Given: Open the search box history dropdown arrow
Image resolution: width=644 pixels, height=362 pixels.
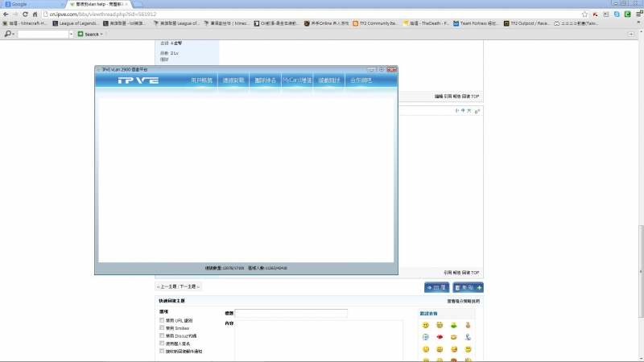Looking at the screenshot, I should pos(71,34).
